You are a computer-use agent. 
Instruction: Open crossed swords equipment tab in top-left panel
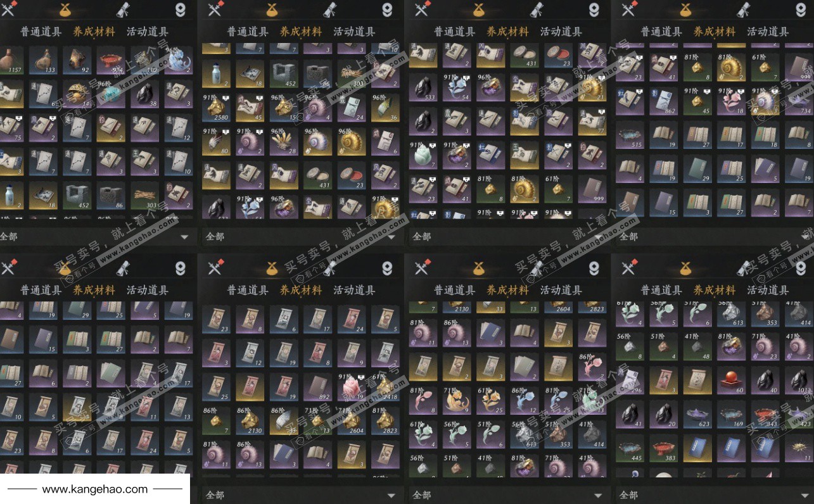pyautogui.click(x=8, y=9)
